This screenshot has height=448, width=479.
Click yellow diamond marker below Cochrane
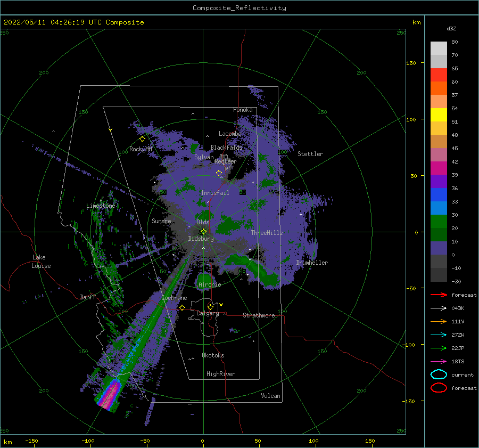183,307
